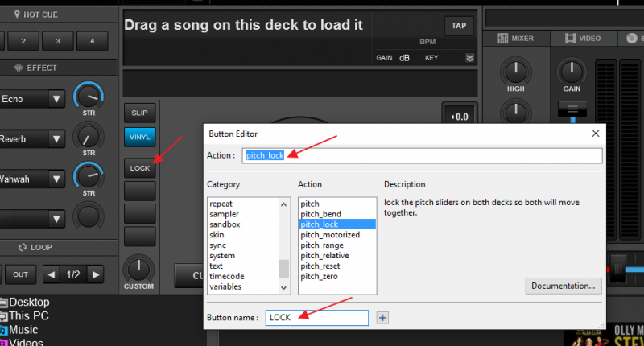644x346 pixels.
Task: Click the Button name input field
Action: (316, 318)
